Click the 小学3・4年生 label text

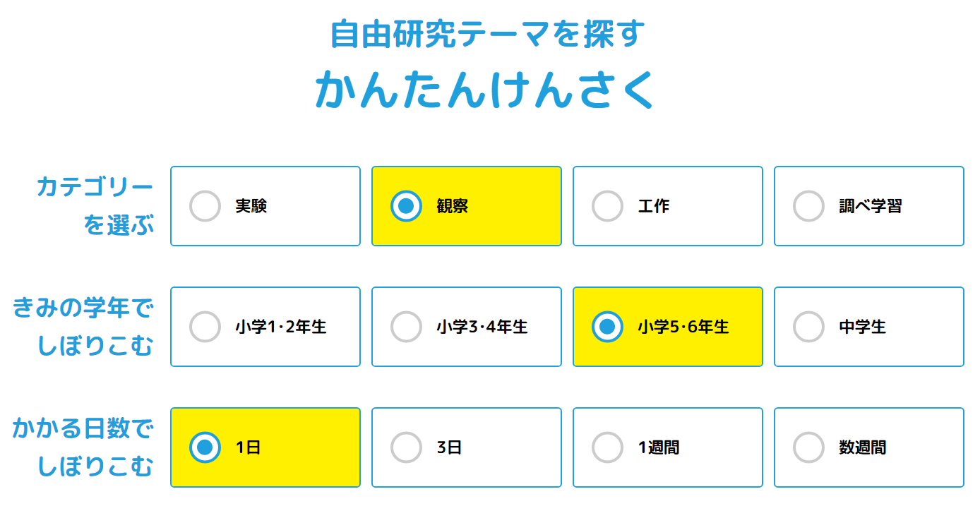pos(482,327)
